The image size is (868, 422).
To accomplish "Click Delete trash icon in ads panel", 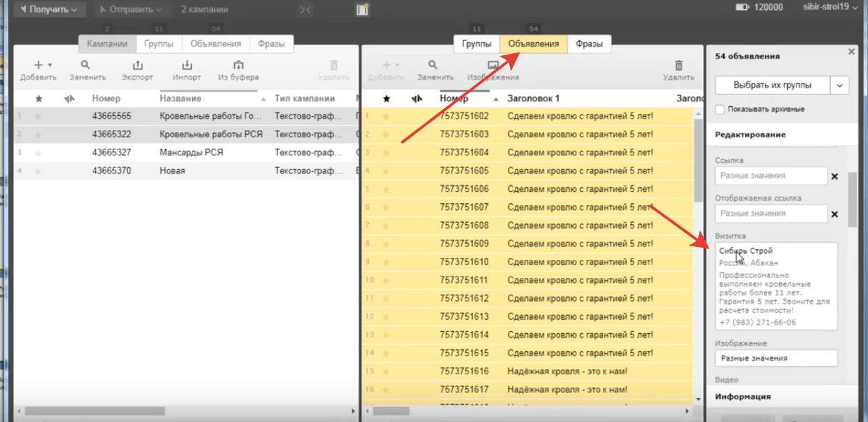I will (678, 66).
